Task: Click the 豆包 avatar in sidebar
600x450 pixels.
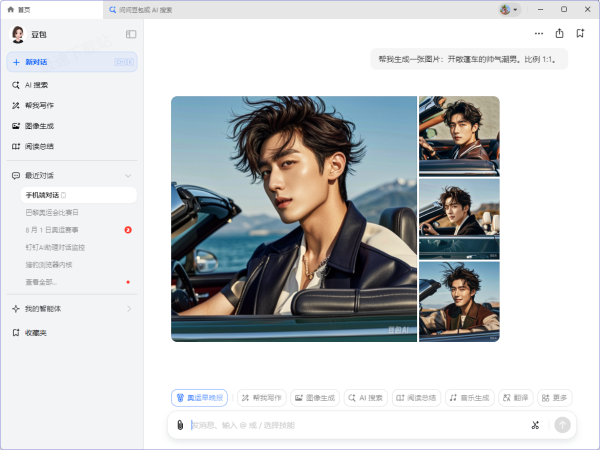Action: click(x=18, y=34)
